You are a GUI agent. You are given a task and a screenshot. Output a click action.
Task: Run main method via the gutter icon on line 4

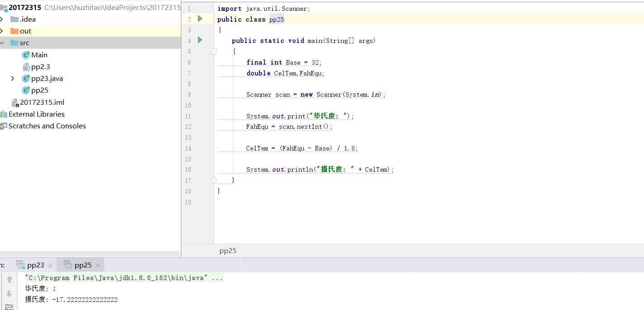click(200, 40)
